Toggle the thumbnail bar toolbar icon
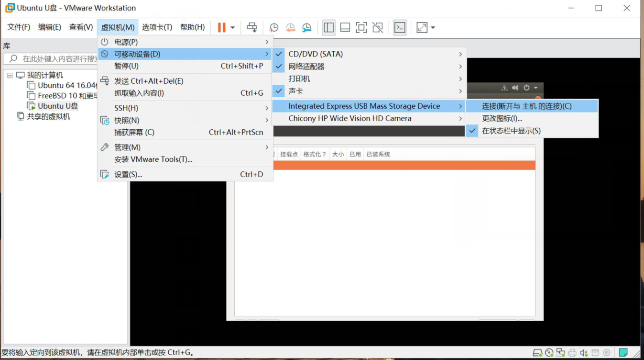This screenshot has width=644, height=360. pos(345,27)
